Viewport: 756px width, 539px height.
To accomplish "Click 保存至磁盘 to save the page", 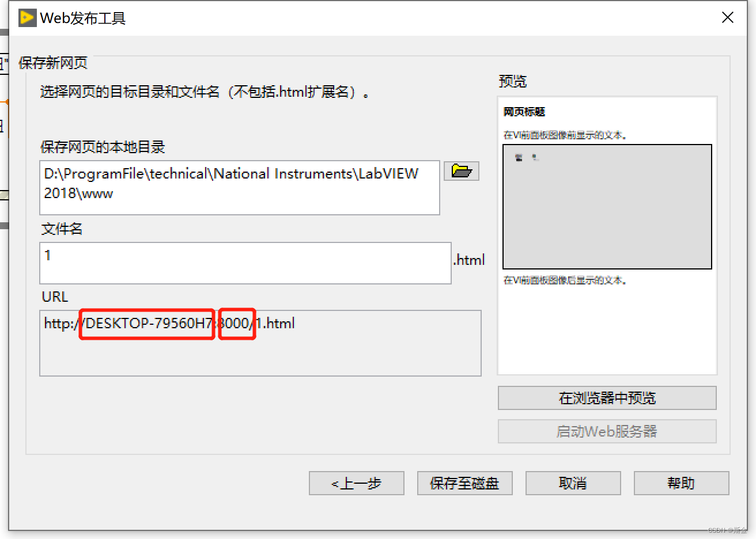I will [x=464, y=483].
